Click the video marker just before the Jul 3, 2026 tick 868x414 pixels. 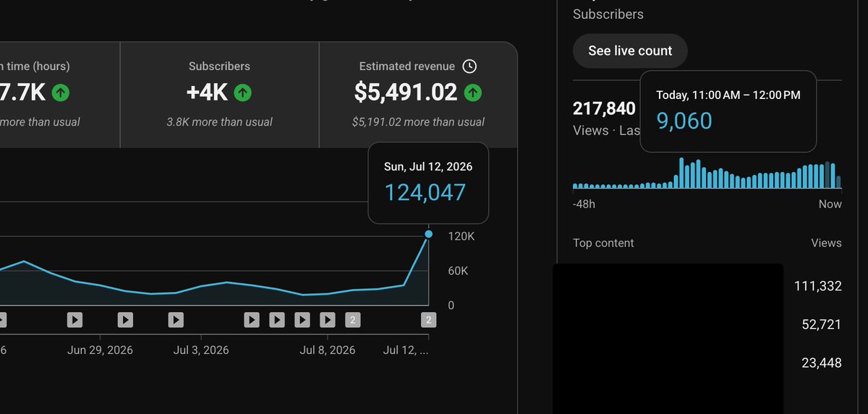pyautogui.click(x=176, y=319)
